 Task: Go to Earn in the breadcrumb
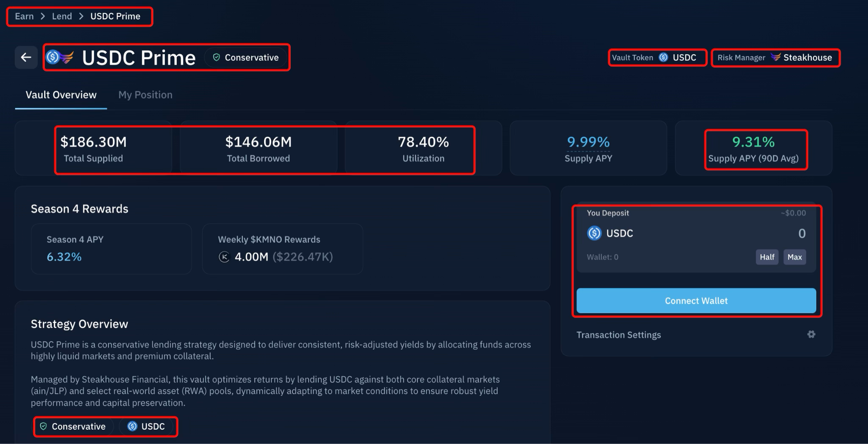pos(24,16)
